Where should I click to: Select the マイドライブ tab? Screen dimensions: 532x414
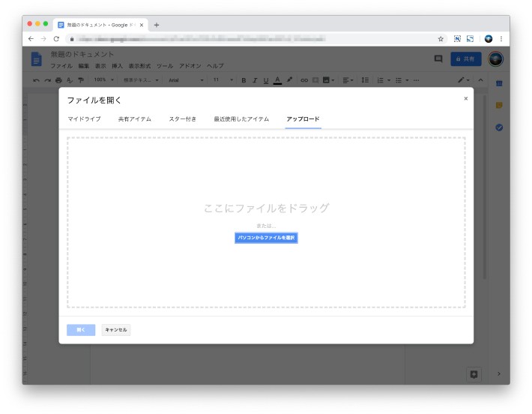tap(84, 118)
